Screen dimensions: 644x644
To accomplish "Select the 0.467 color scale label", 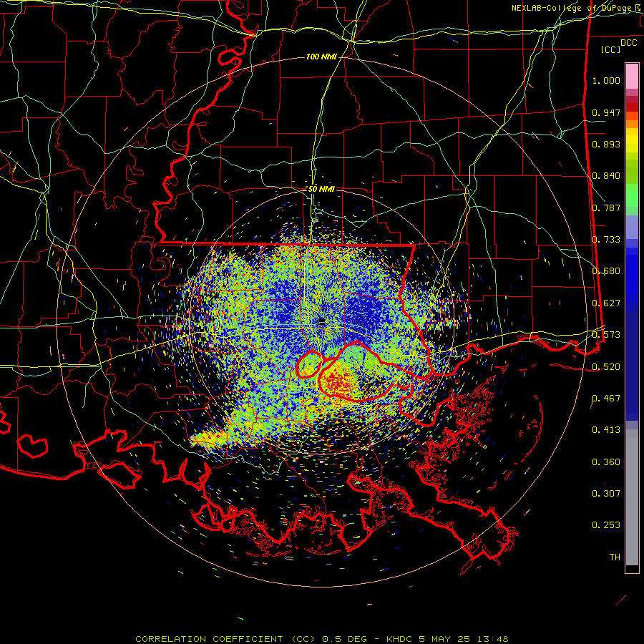I will pos(606,399).
